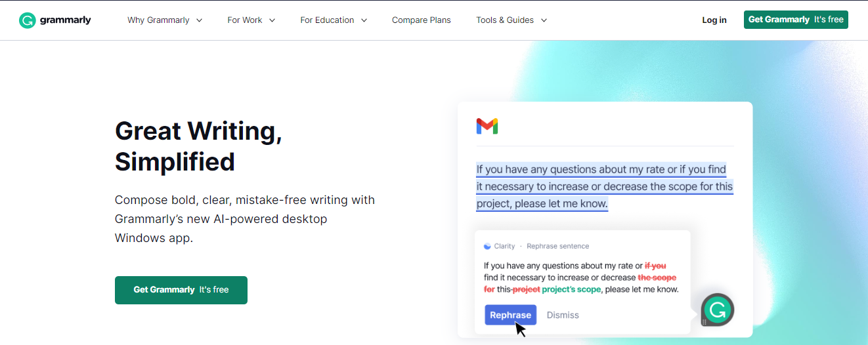Open the Why Grammarly menu
The height and width of the screenshot is (345, 868).
pos(165,20)
